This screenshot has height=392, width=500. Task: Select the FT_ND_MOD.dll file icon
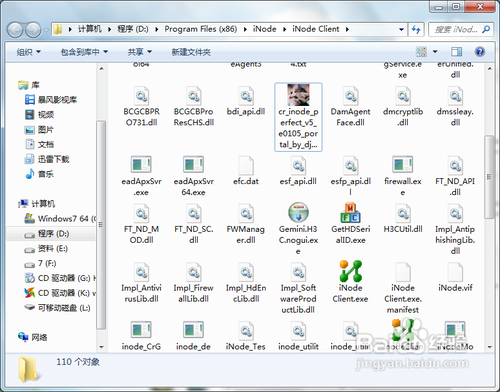click(x=141, y=213)
